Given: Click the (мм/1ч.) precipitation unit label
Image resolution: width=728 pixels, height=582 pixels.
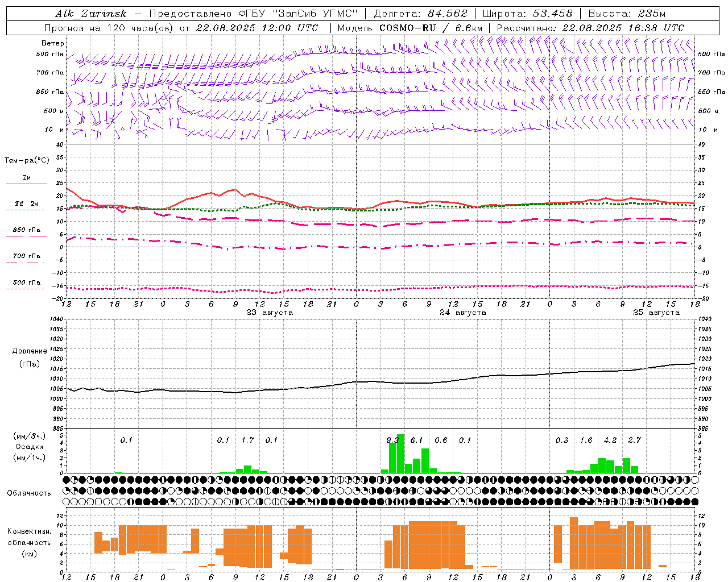Looking at the screenshot, I should click(x=30, y=458).
